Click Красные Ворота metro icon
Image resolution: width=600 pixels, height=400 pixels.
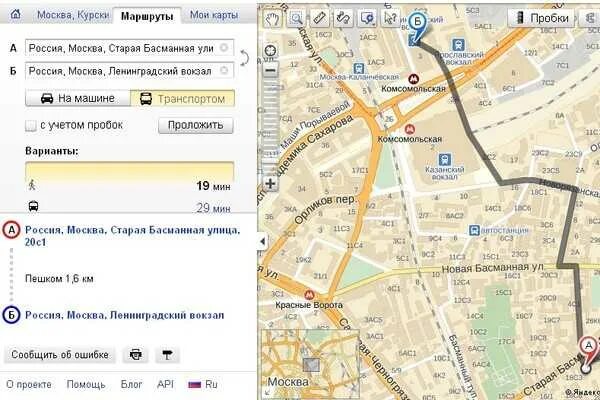coord(309,295)
